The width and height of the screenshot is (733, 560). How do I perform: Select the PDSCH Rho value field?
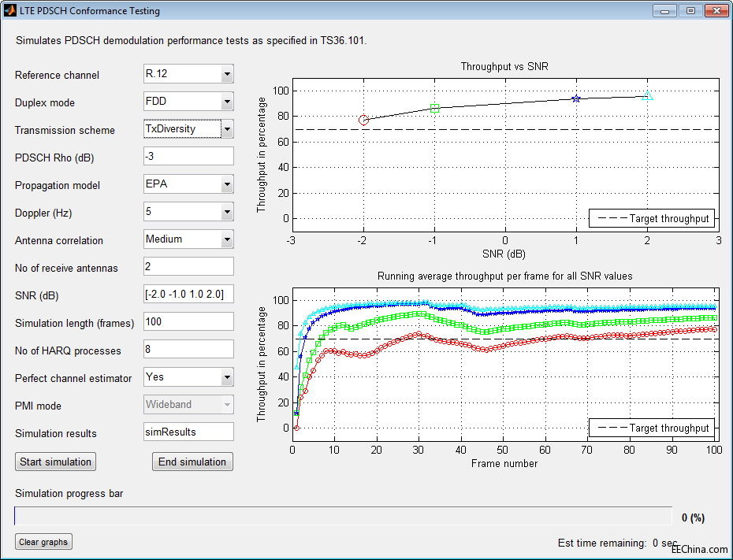coord(187,156)
